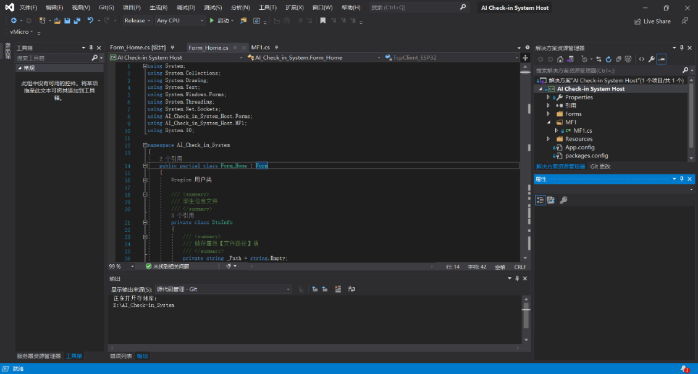This screenshot has width=698, height=374.
Task: Click the Undo arrow in toolbar
Action: (x=90, y=20)
